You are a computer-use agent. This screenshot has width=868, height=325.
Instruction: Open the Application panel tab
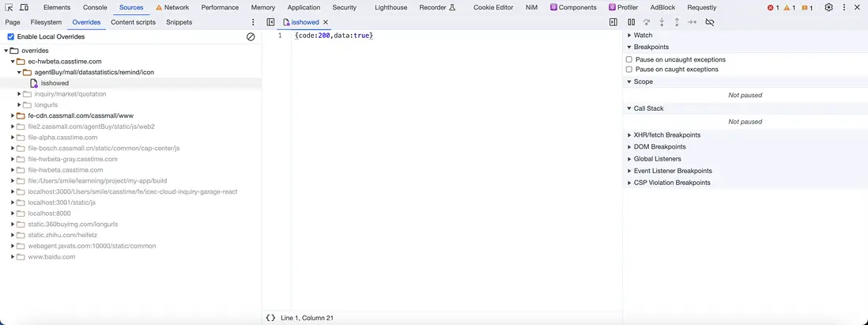pos(304,8)
